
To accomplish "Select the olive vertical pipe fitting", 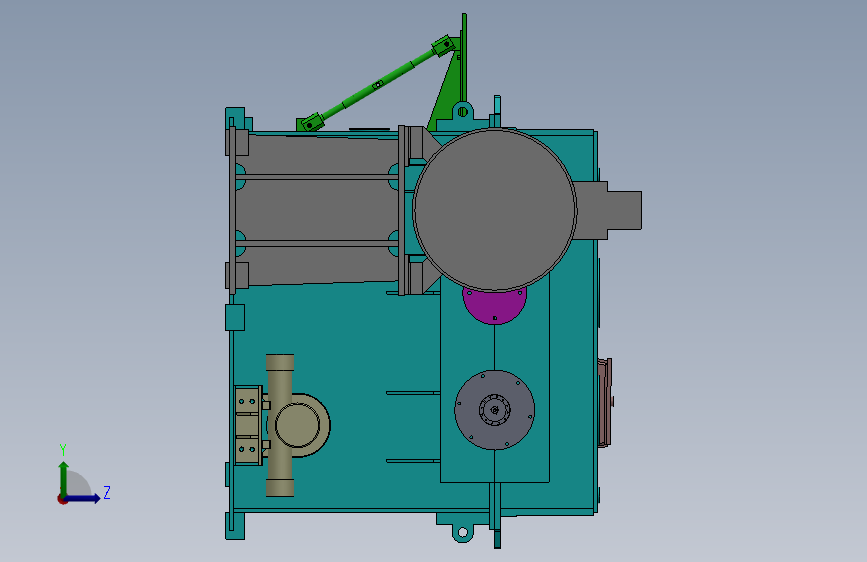I will point(280,425).
